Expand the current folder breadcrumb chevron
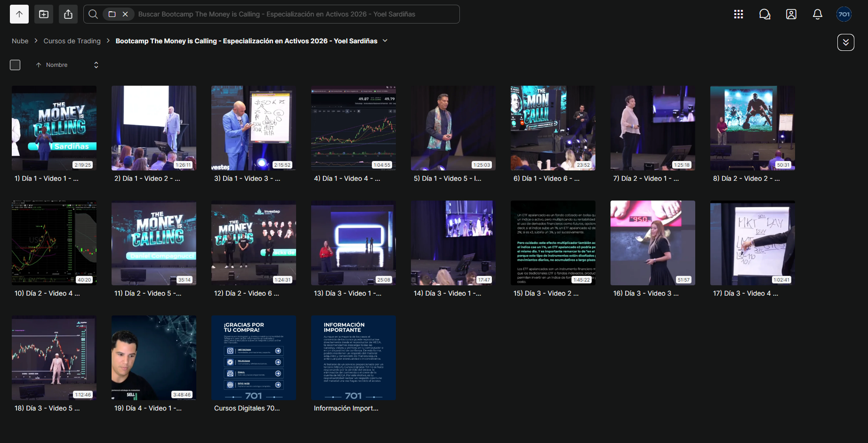 pyautogui.click(x=385, y=41)
